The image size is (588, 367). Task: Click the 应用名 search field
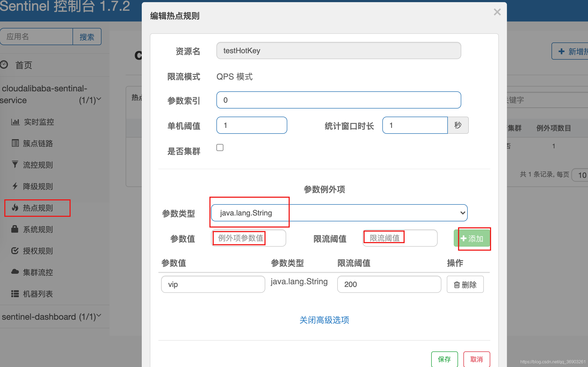click(x=37, y=37)
